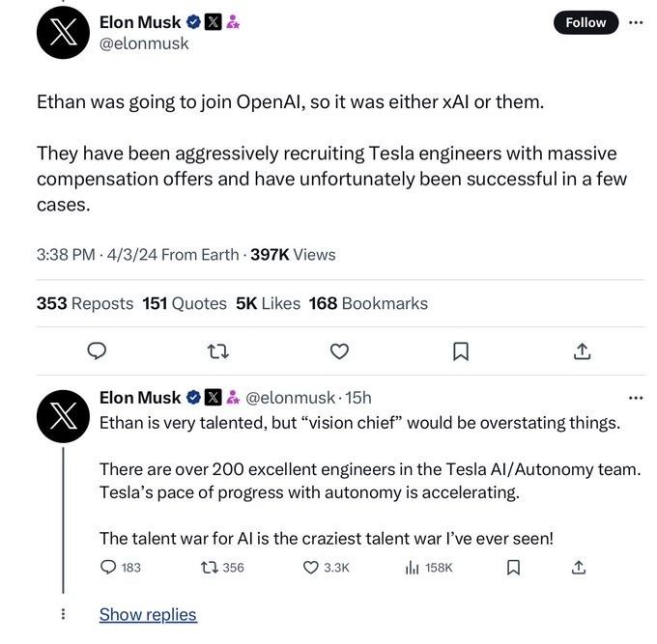Open the 151 Quotes list
Screen dimensions: 657x644
click(x=184, y=303)
